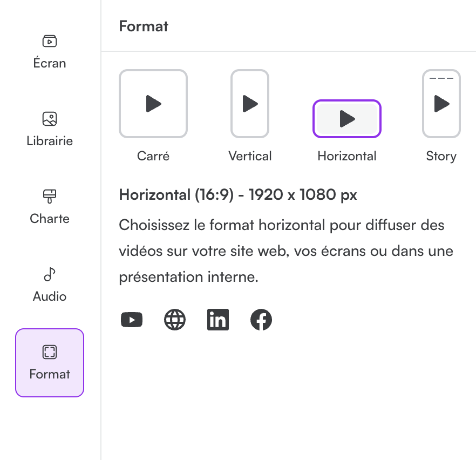Click the LinkedIn platform icon
476x460 pixels.
(x=217, y=320)
